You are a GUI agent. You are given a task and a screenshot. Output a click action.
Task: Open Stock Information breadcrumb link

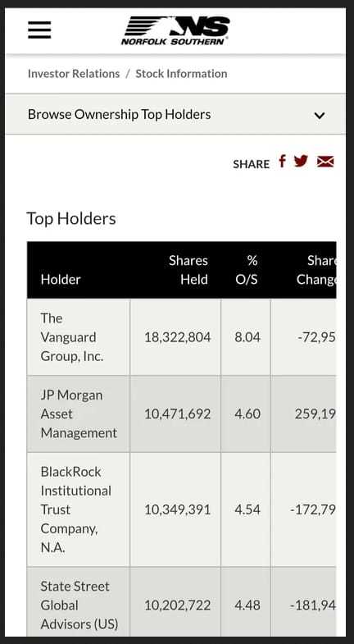[181, 74]
